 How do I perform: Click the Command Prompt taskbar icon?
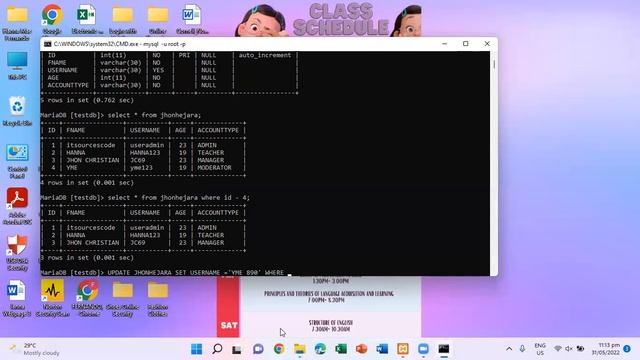coord(444,349)
